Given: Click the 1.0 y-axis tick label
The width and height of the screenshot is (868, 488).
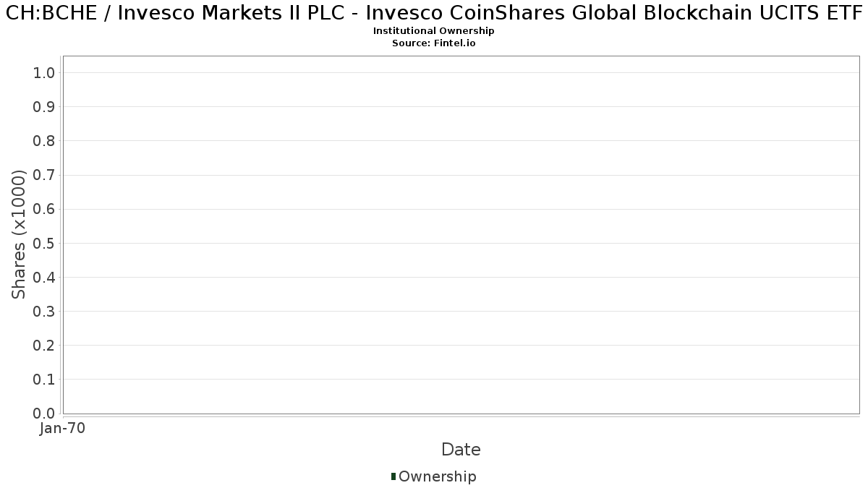Looking at the screenshot, I should 44,73.
